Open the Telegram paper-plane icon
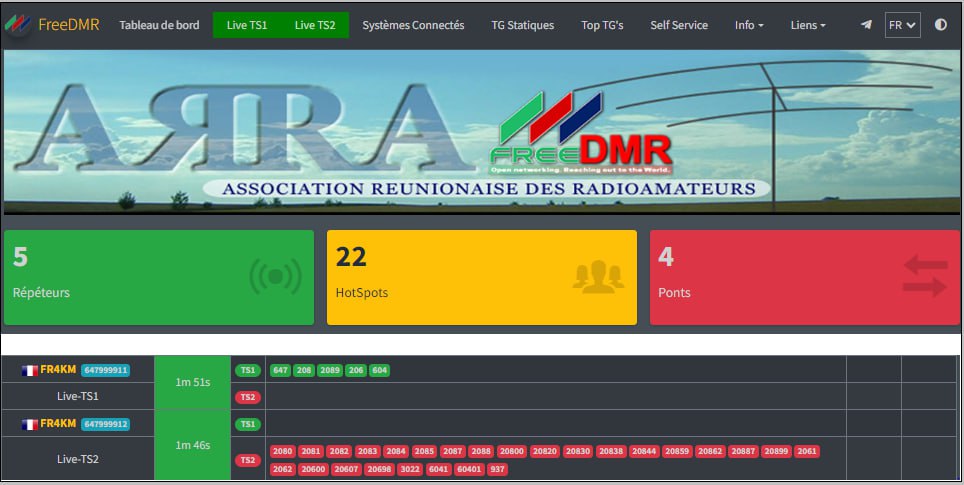This screenshot has height=485, width=964. pos(866,25)
